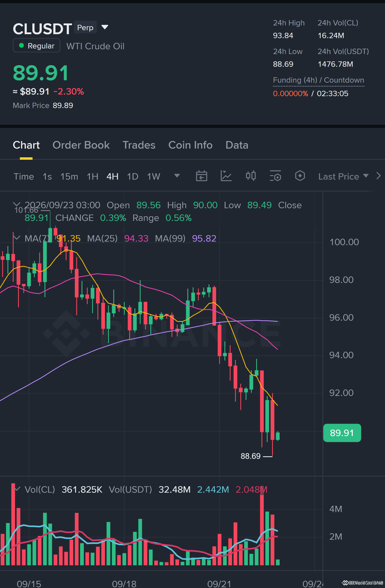The image size is (385, 588).
Task: Expand the CLUSDT pair selector arrow
Action: click(x=105, y=27)
